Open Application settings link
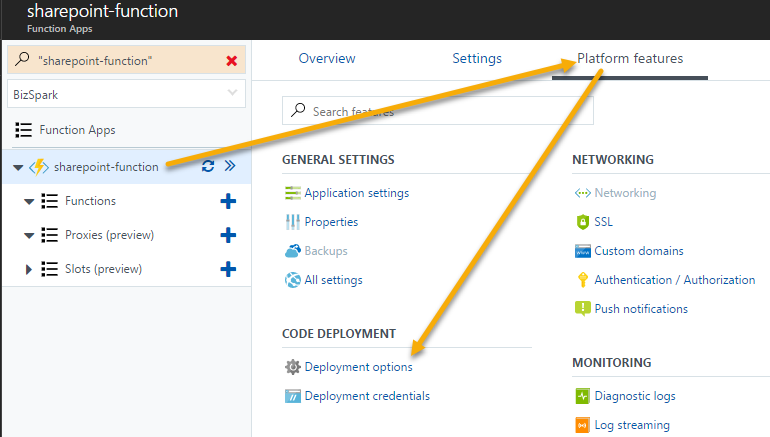 click(357, 193)
